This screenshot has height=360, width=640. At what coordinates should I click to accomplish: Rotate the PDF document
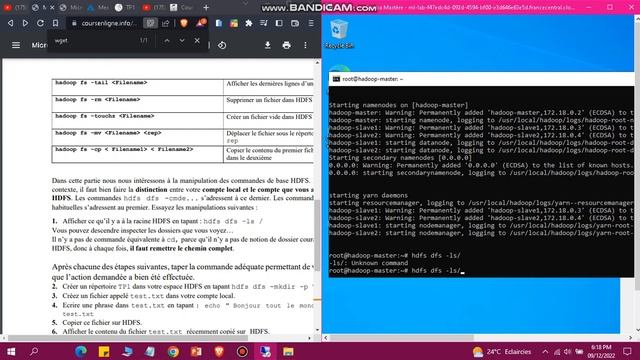point(222,45)
